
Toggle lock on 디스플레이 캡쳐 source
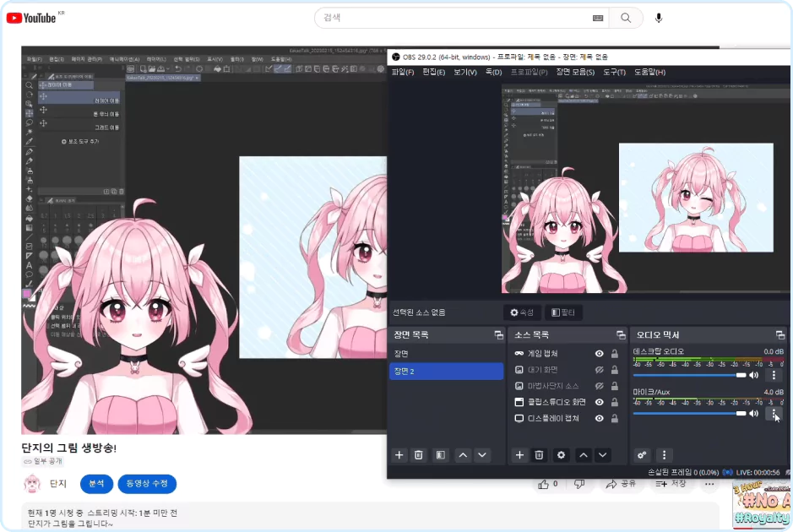coord(615,418)
